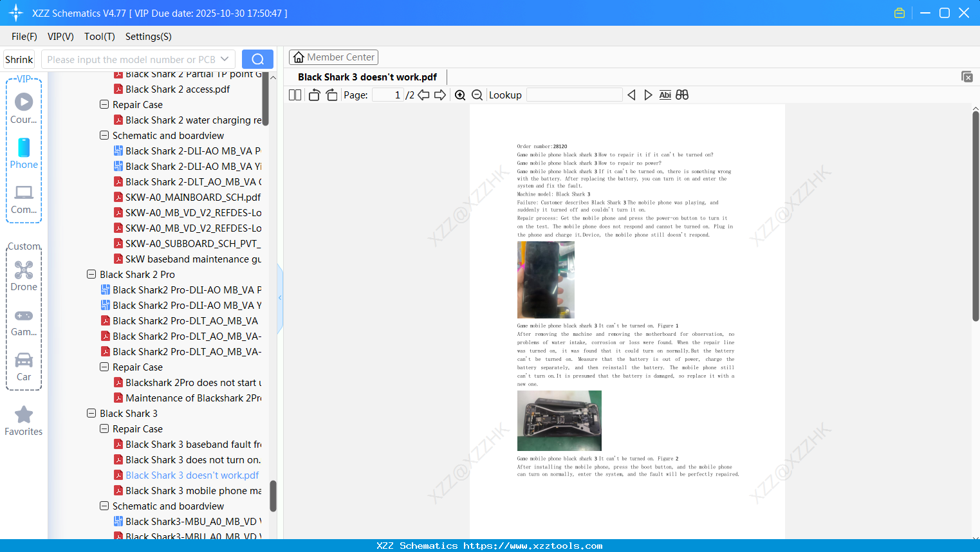Click the icon at right of the tab bar
The image size is (980, 552).
[967, 77]
